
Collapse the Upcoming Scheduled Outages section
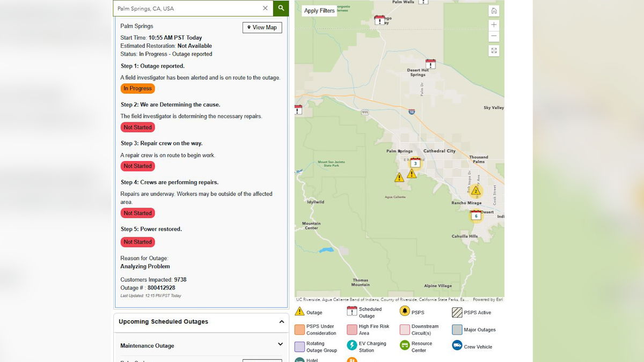tap(281, 322)
